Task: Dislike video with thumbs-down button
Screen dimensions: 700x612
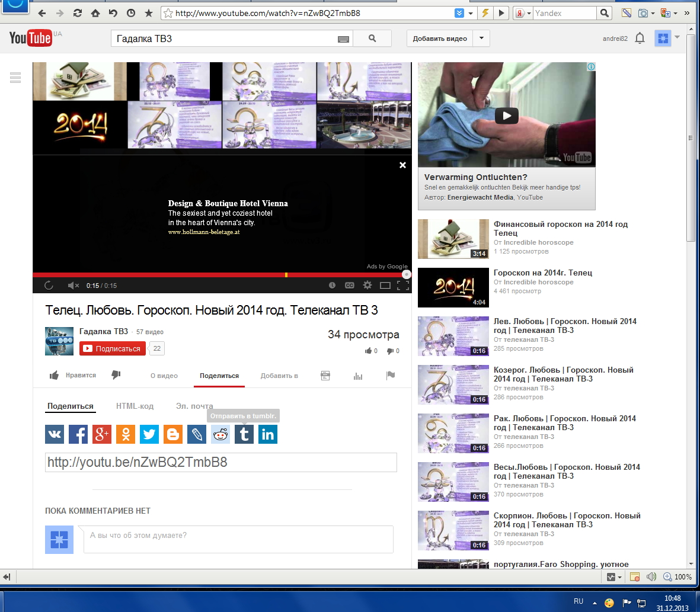Action: (116, 374)
